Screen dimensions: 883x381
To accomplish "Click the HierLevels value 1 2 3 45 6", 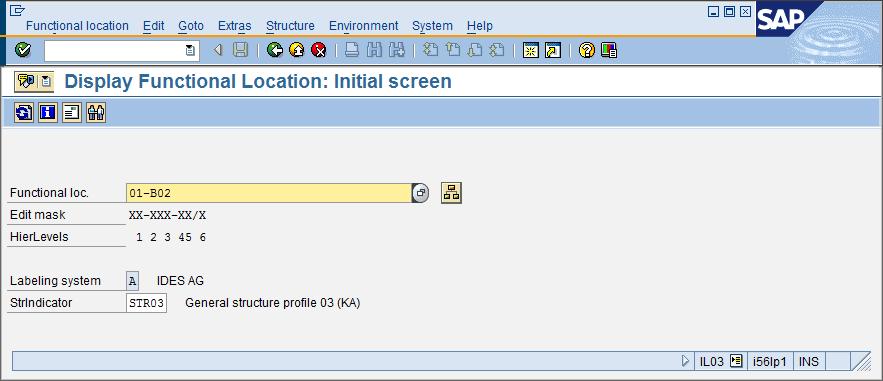I will (171, 237).
